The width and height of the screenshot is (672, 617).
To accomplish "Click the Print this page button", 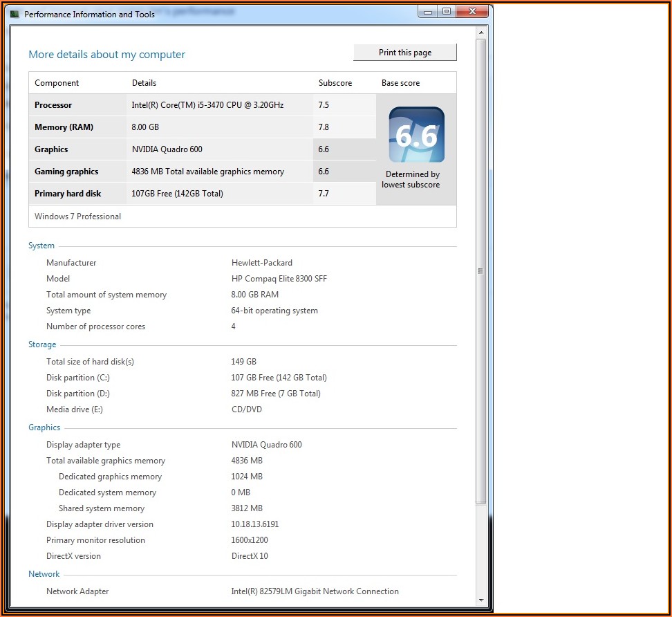I will (404, 53).
